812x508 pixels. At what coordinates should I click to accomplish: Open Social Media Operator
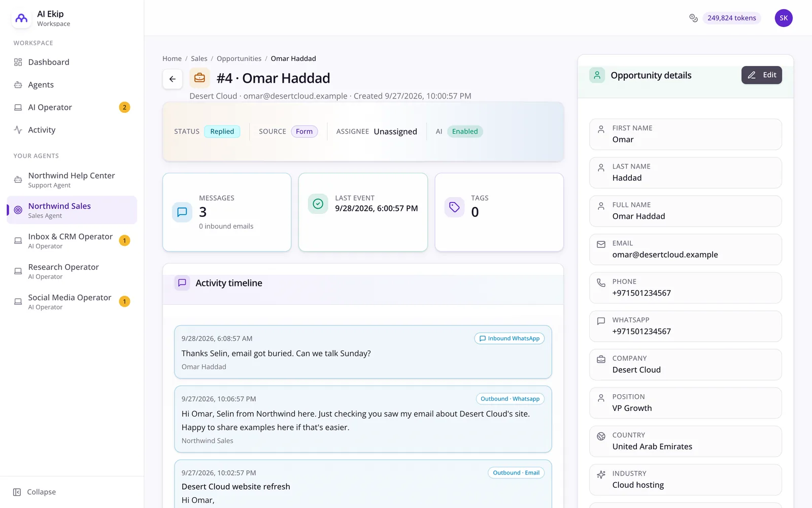[x=72, y=302]
